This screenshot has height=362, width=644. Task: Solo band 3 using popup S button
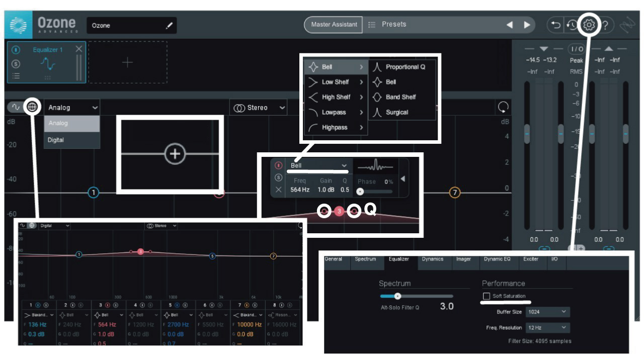coord(278,177)
